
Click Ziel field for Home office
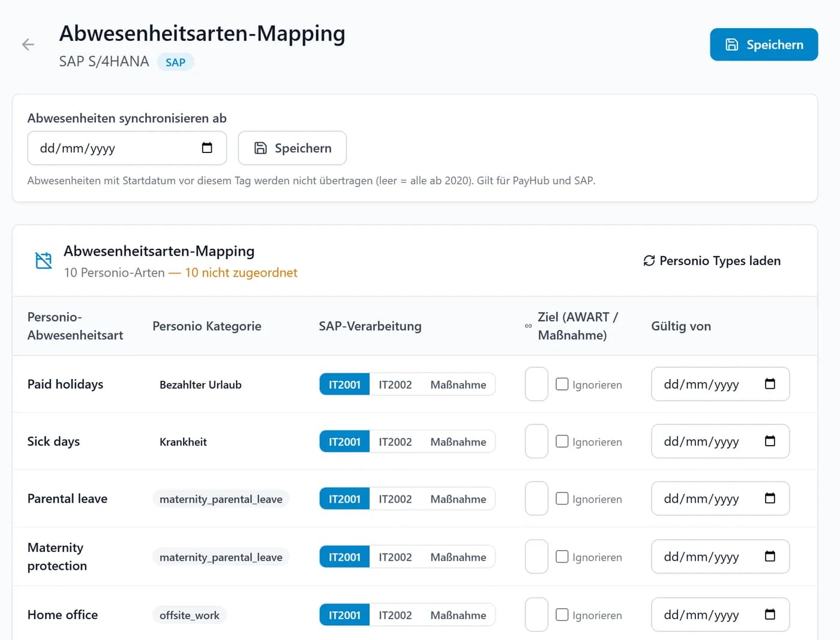(x=536, y=614)
